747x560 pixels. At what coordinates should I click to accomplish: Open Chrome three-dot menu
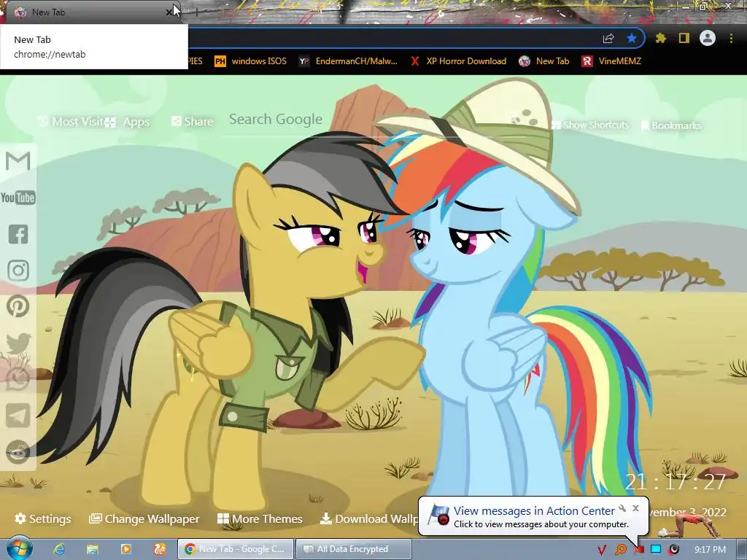pyautogui.click(x=731, y=38)
